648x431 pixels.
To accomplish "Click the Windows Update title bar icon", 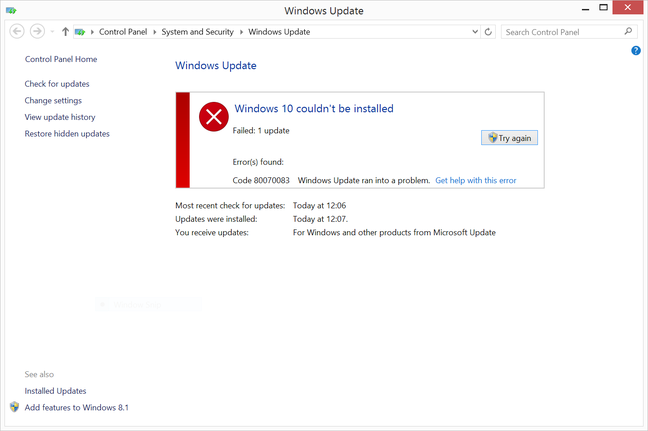I will point(11,10).
